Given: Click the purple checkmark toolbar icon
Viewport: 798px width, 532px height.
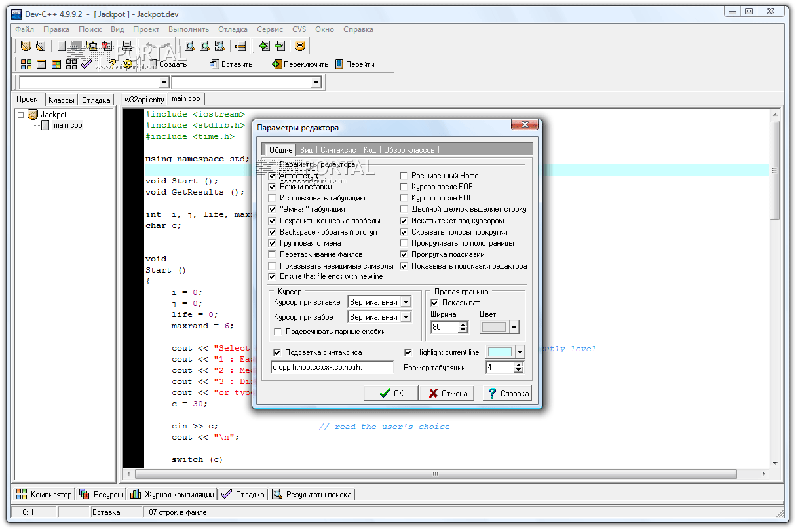Looking at the screenshot, I should [86, 64].
